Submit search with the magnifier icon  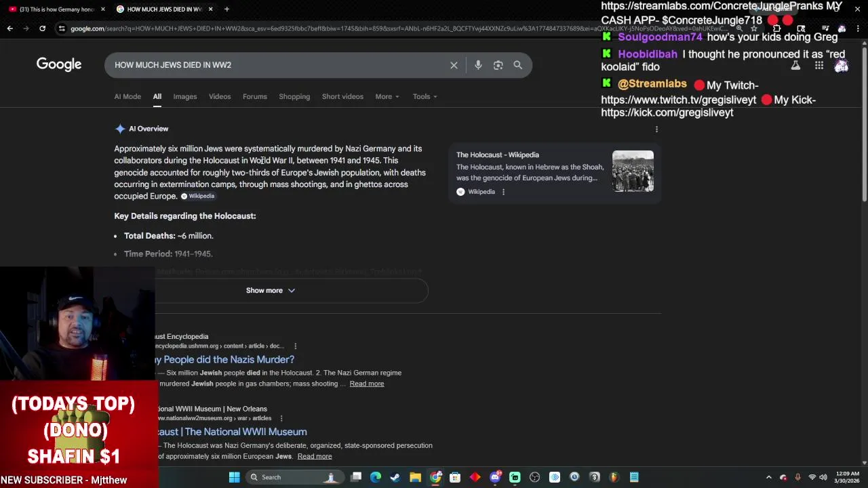[x=517, y=65]
